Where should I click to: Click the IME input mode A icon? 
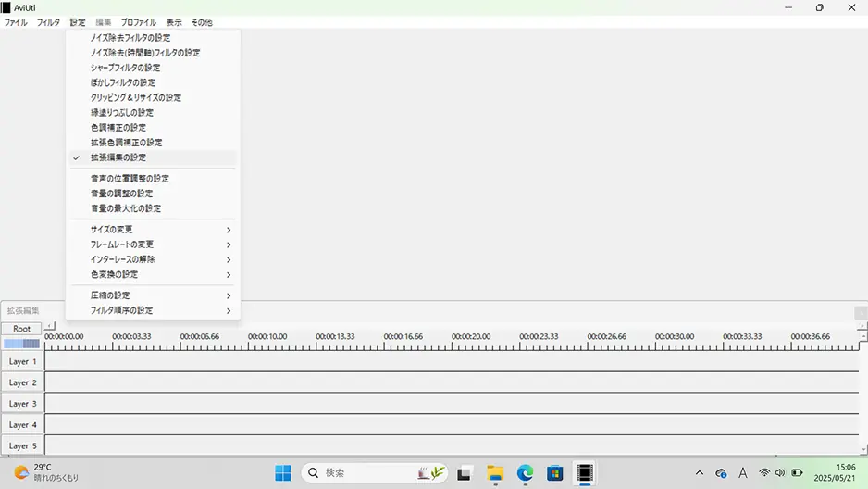point(743,473)
